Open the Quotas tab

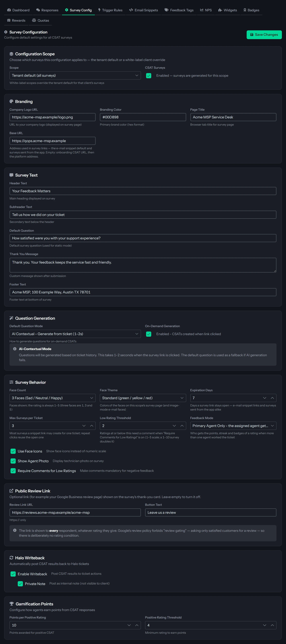41,20
